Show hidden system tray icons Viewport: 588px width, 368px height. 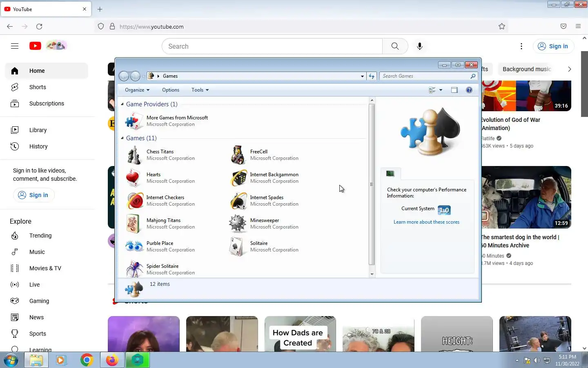coord(517,360)
